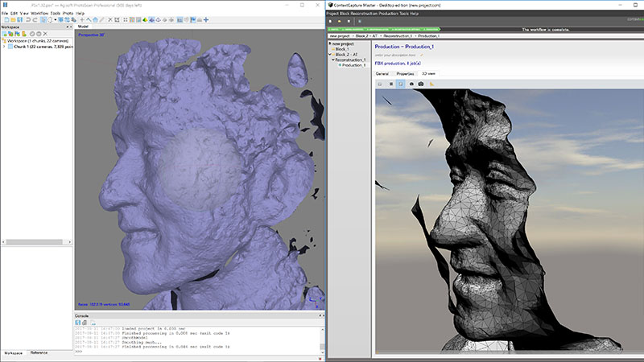The image size is (644, 362).
Task: Open the Properties tab in ContextCapture
Action: [405, 74]
